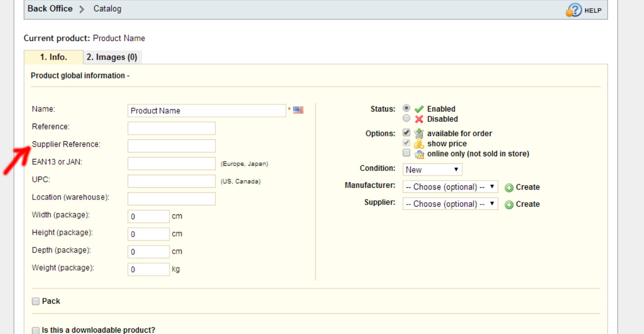Screen dimensions: 644x334
Task: Click the show price coins icon
Action: 419,144
